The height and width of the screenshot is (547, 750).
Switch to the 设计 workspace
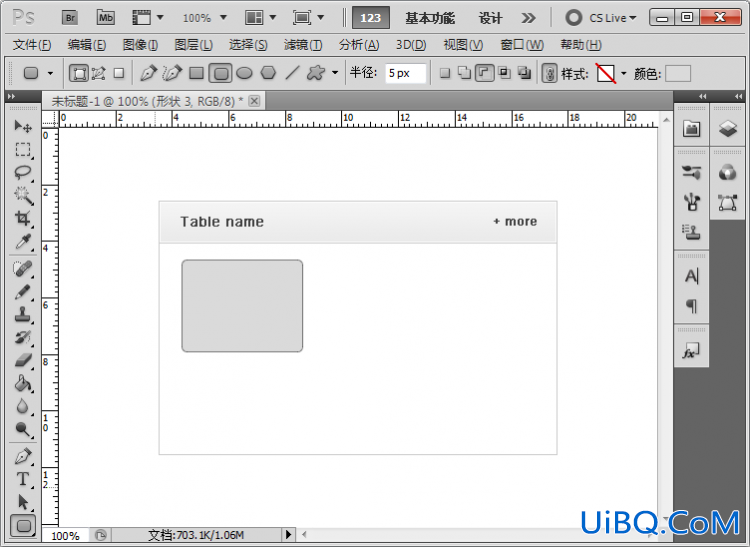[x=490, y=18]
